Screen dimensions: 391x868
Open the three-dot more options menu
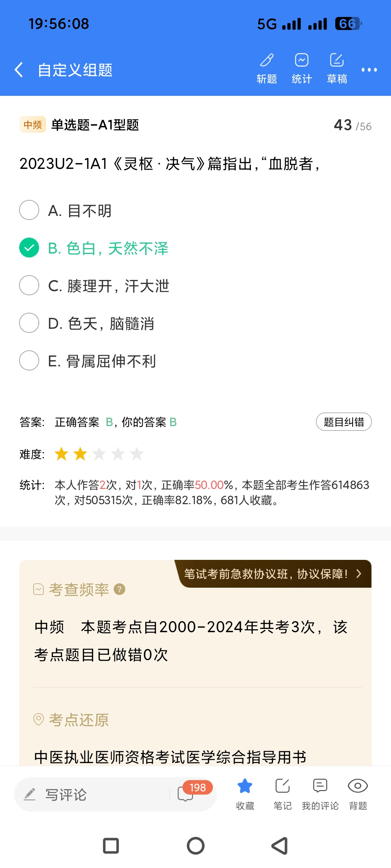click(369, 69)
